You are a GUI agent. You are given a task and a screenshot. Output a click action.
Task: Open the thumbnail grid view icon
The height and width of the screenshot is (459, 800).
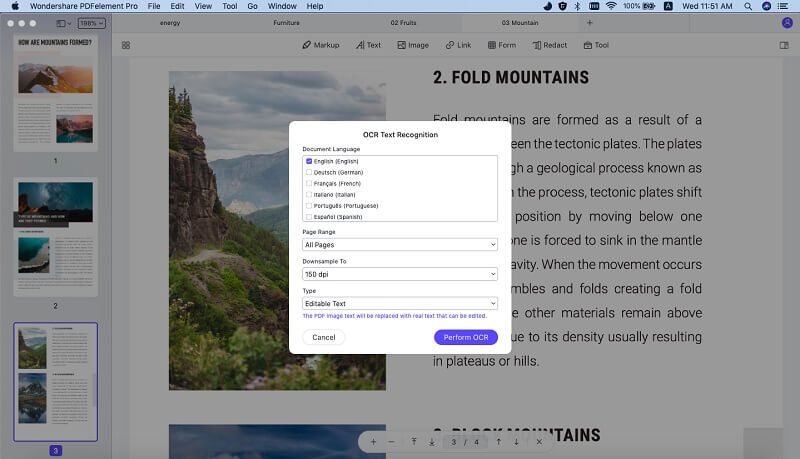[x=126, y=45]
